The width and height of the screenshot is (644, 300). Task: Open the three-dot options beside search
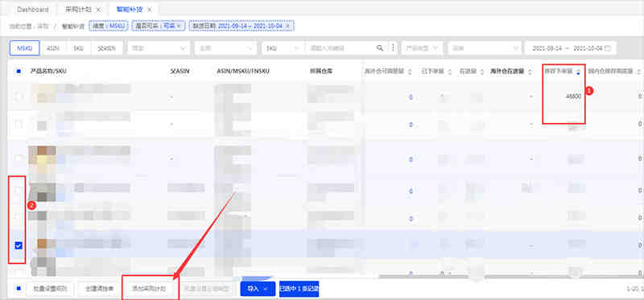[x=393, y=48]
